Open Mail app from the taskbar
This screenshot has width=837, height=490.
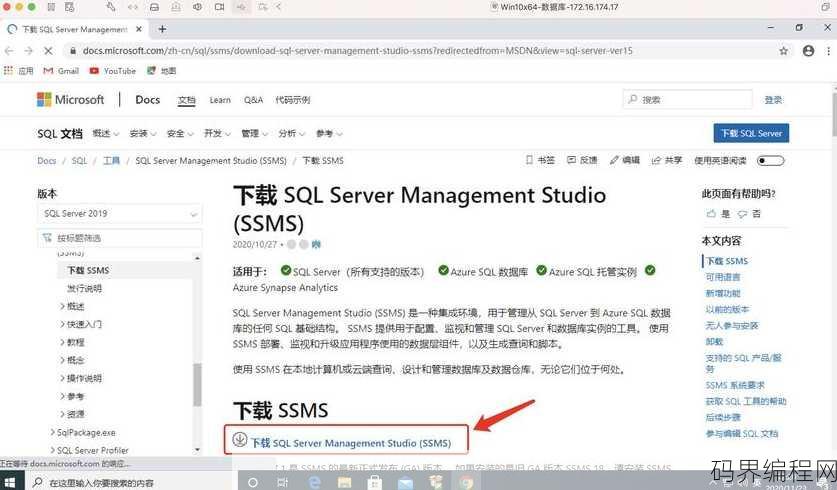coord(406,482)
